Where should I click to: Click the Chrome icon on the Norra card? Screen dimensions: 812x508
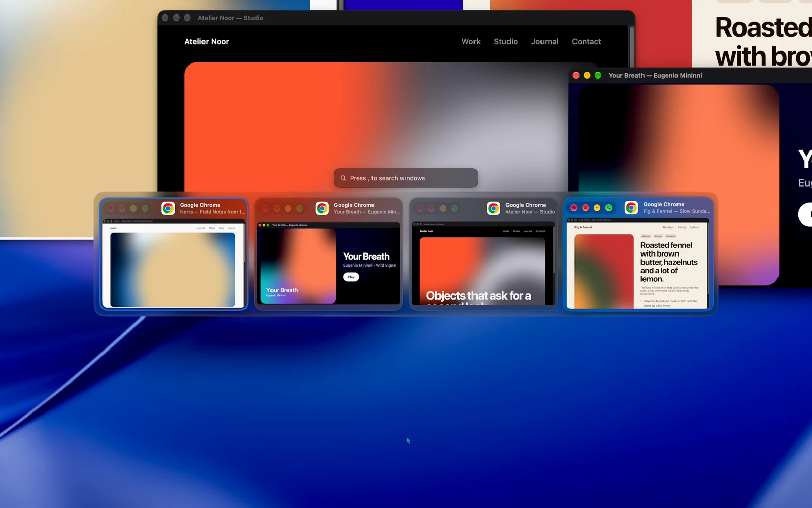(168, 208)
